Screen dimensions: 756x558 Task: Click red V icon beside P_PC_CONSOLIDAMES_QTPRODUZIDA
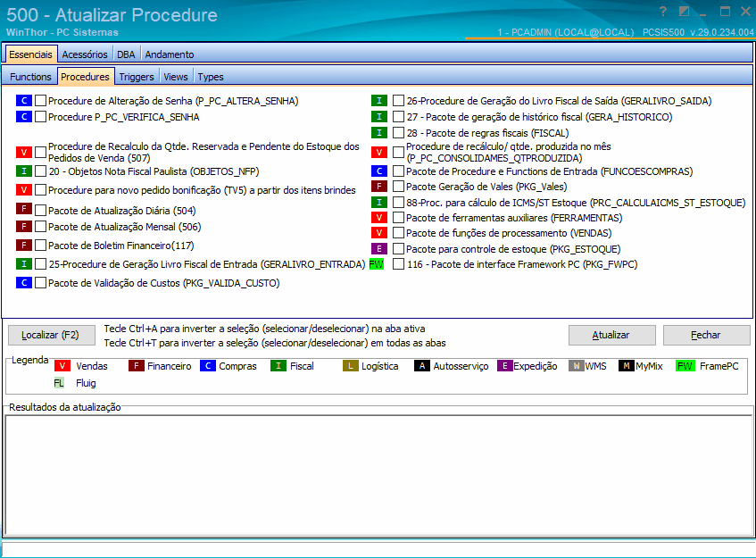(x=379, y=153)
